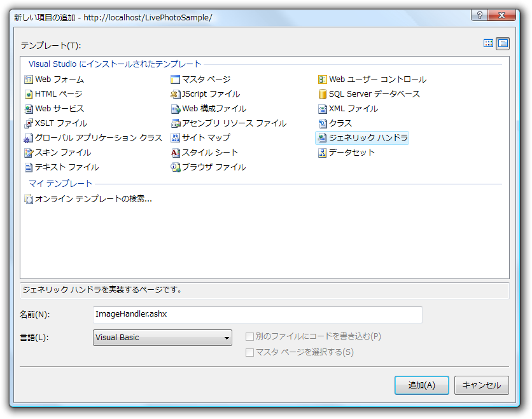Screen dimensions: 532x419
Task: Switch to small icons list view
Action: (x=503, y=43)
